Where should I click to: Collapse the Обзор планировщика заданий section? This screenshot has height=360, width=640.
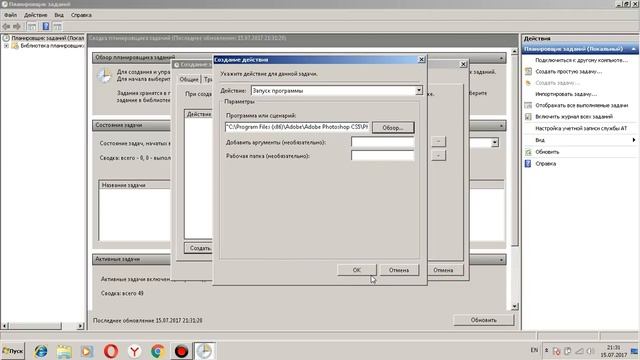[501, 58]
